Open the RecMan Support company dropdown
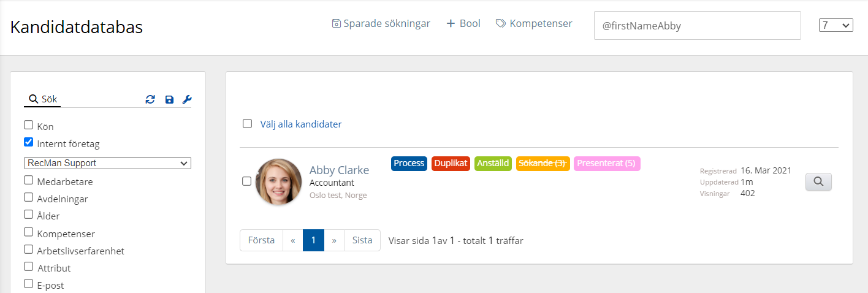868x293 pixels. 108,163
